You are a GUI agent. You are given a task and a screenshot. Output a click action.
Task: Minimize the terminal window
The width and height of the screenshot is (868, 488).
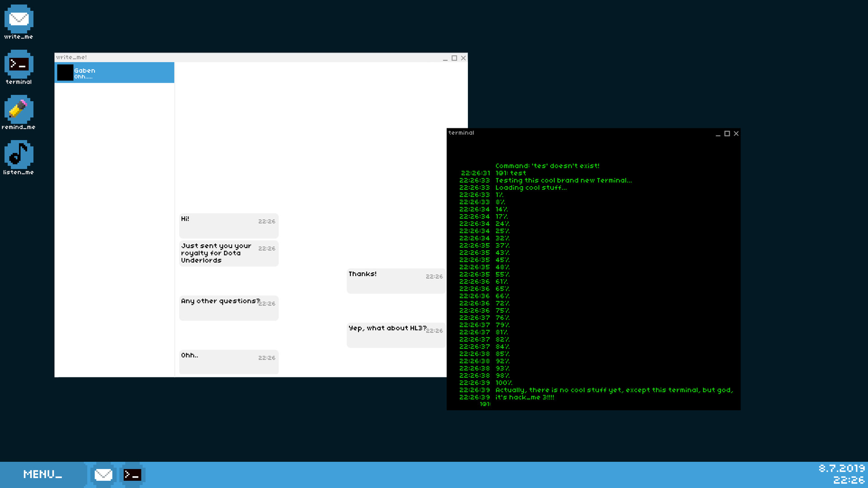(x=718, y=134)
